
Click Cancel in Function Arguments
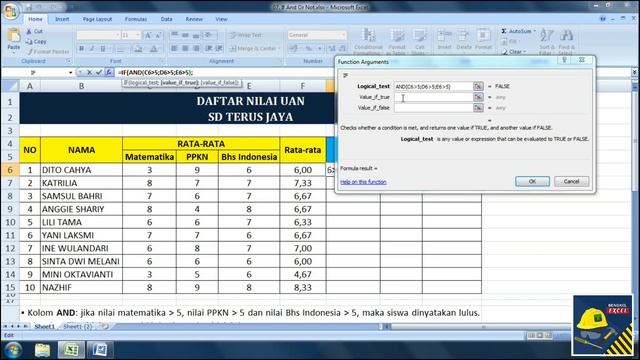click(571, 181)
